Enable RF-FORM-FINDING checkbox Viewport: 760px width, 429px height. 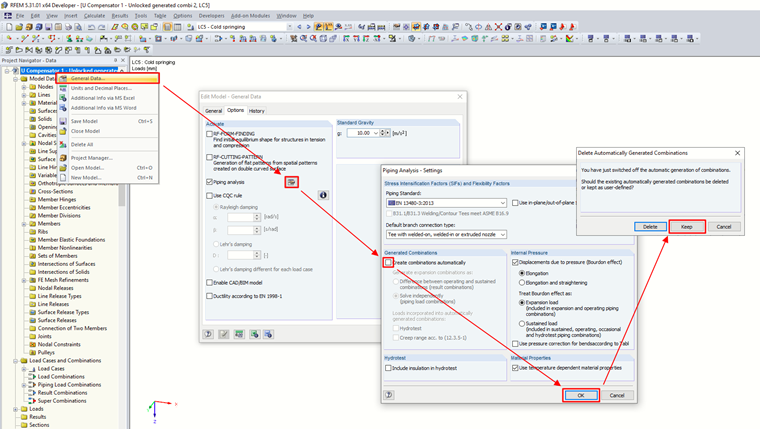coord(209,134)
